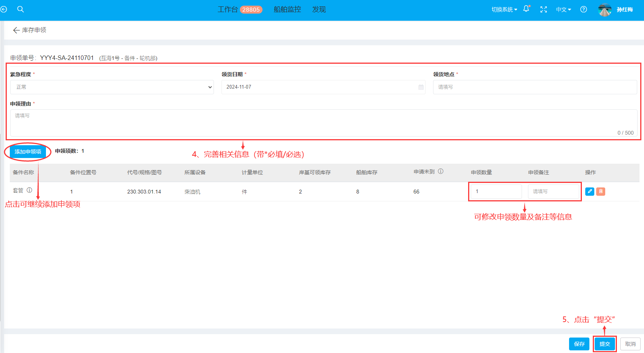Click the 领货地点 input field
The image size is (644, 353).
[535, 87]
